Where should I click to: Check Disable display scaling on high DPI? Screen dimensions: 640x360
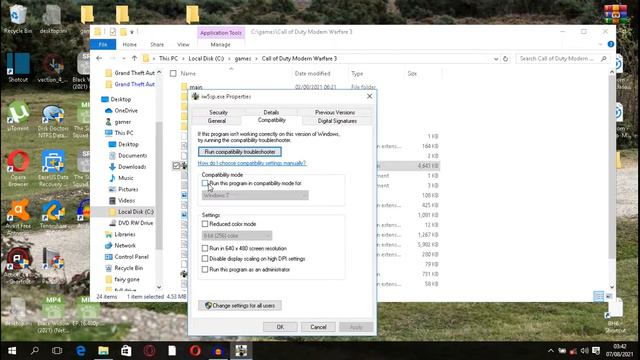205,259
